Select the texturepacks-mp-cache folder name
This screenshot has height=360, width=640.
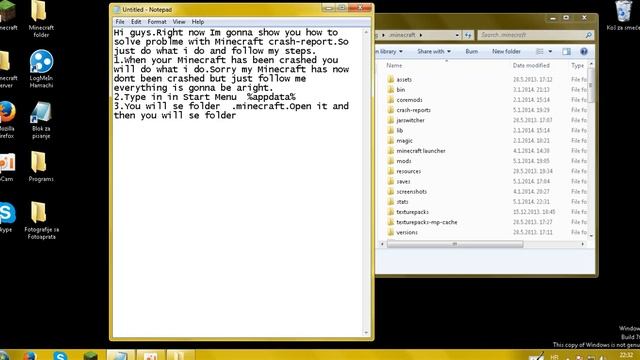tap(427, 222)
